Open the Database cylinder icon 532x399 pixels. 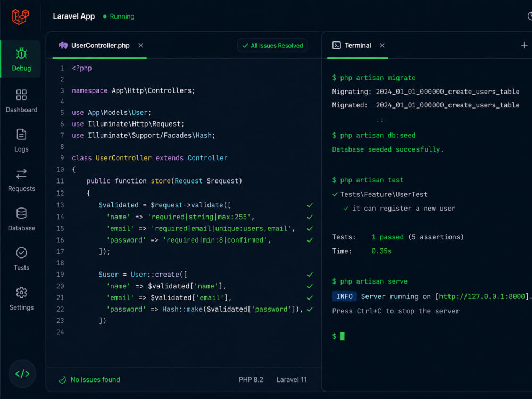[x=21, y=213]
